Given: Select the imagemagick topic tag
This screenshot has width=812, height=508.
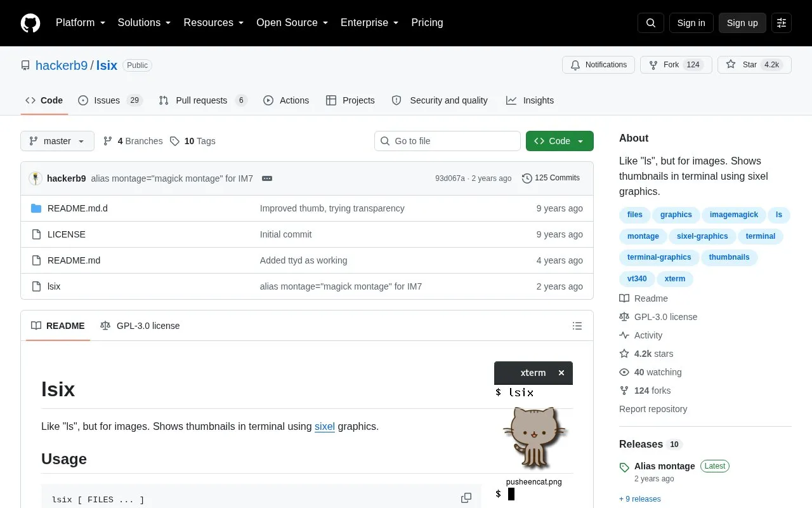Looking at the screenshot, I should [x=734, y=215].
